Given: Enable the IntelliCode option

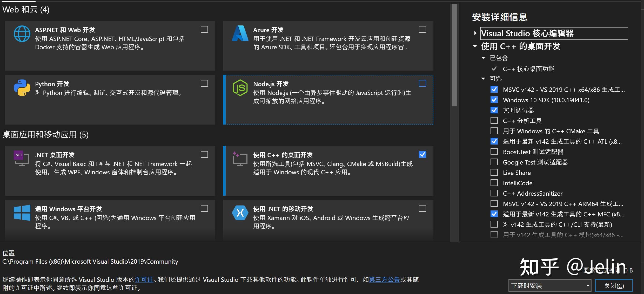Looking at the screenshot, I should pos(494,183).
